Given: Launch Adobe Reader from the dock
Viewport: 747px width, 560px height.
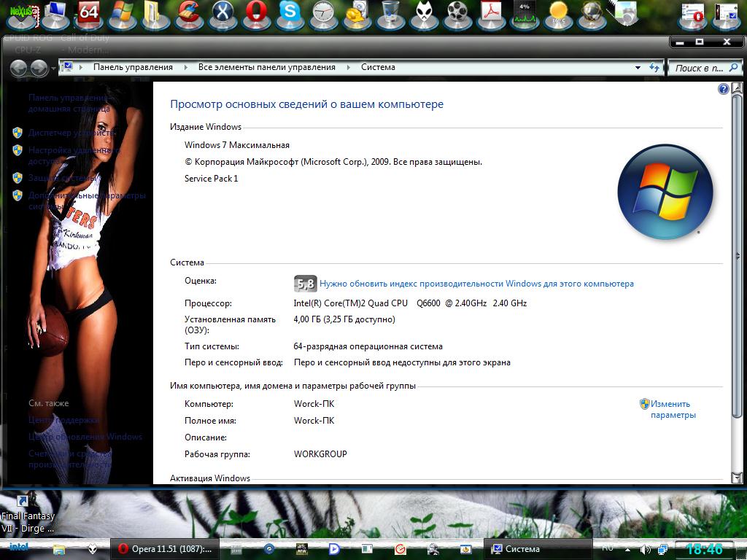Looking at the screenshot, I should pyautogui.click(x=491, y=15).
